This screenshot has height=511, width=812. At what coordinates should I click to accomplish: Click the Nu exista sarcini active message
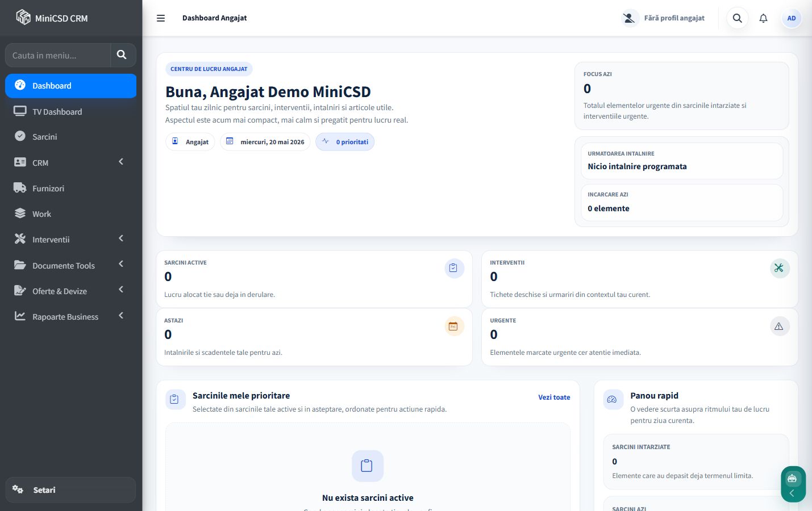click(x=368, y=498)
